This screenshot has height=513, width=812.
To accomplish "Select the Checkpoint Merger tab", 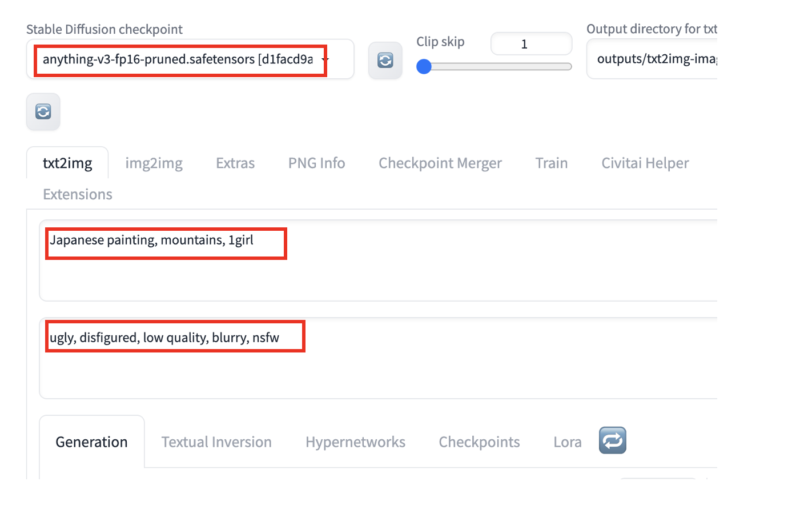I will click(440, 163).
